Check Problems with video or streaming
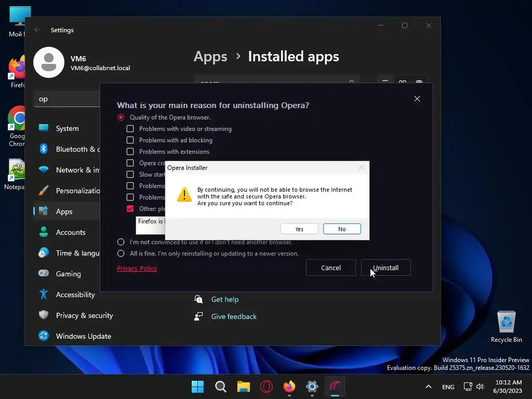This screenshot has height=399, width=532. (130, 129)
